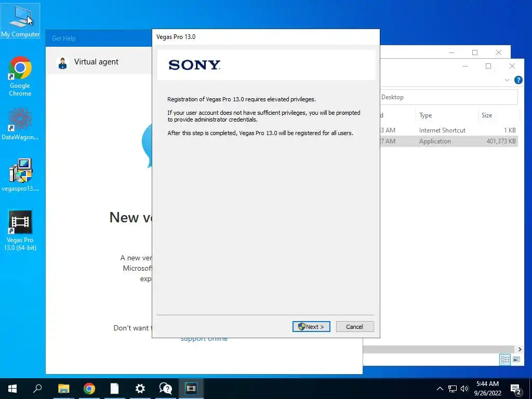Screen dimensions: 532x399
Task: Select the Application row of 401,373 KB
Action: pos(448,141)
